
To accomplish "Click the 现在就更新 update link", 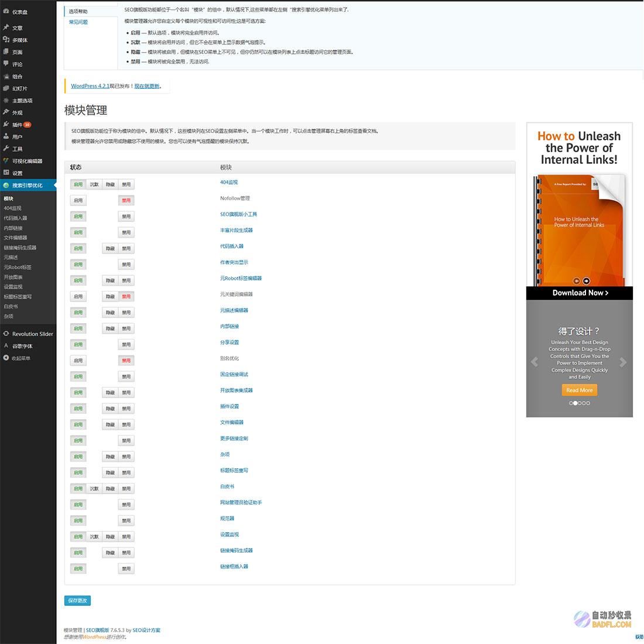I will tap(147, 86).
